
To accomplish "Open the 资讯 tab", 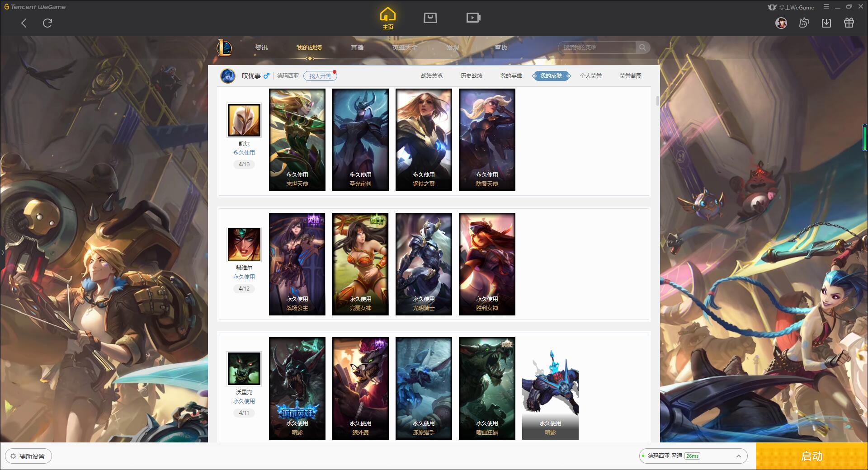I will click(261, 47).
